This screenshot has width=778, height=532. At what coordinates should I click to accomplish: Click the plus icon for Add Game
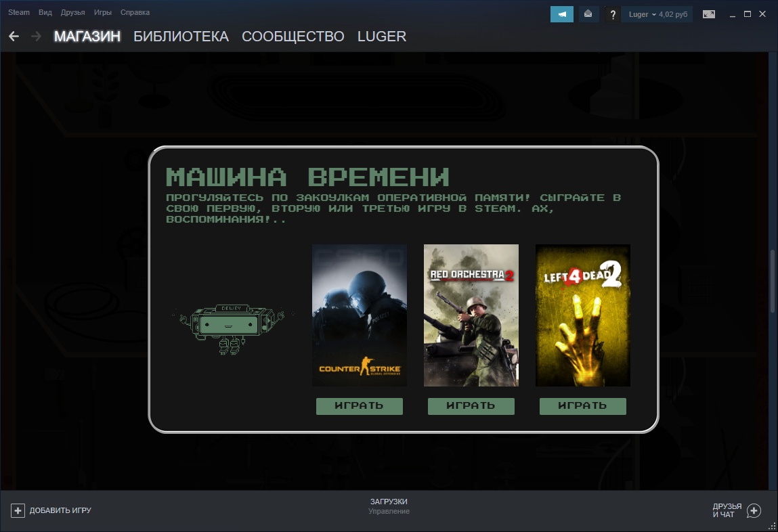click(x=18, y=510)
